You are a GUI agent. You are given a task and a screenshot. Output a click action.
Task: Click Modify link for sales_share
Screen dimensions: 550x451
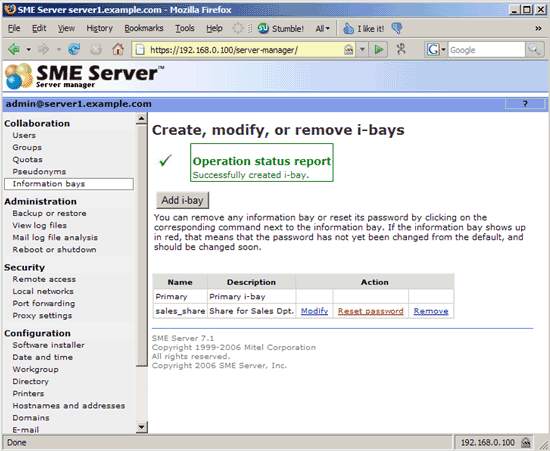[314, 311]
